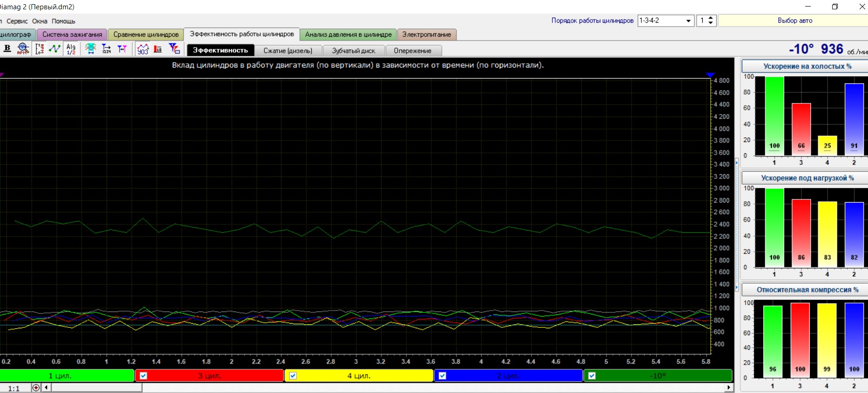Viewport: 868px width, 393px height.
Task: Click the Выбор авто button
Action: point(793,20)
